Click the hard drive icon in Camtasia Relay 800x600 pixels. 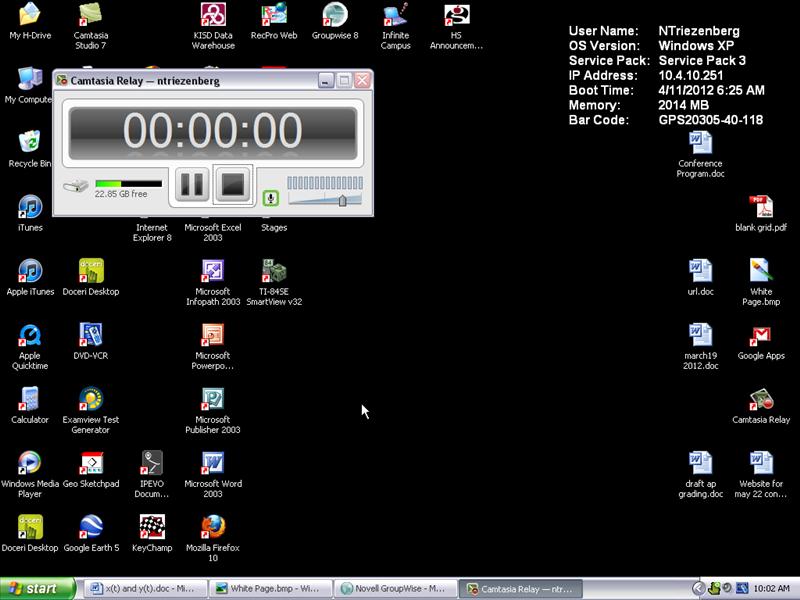(x=76, y=186)
